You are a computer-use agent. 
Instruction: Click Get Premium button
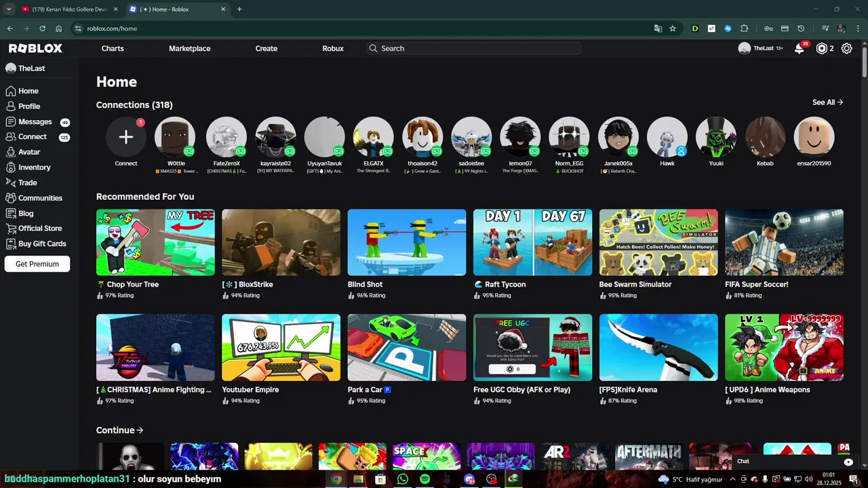coord(37,264)
